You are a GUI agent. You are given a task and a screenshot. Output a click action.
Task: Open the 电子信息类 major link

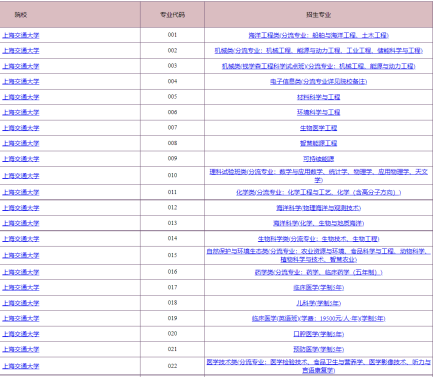click(x=318, y=82)
